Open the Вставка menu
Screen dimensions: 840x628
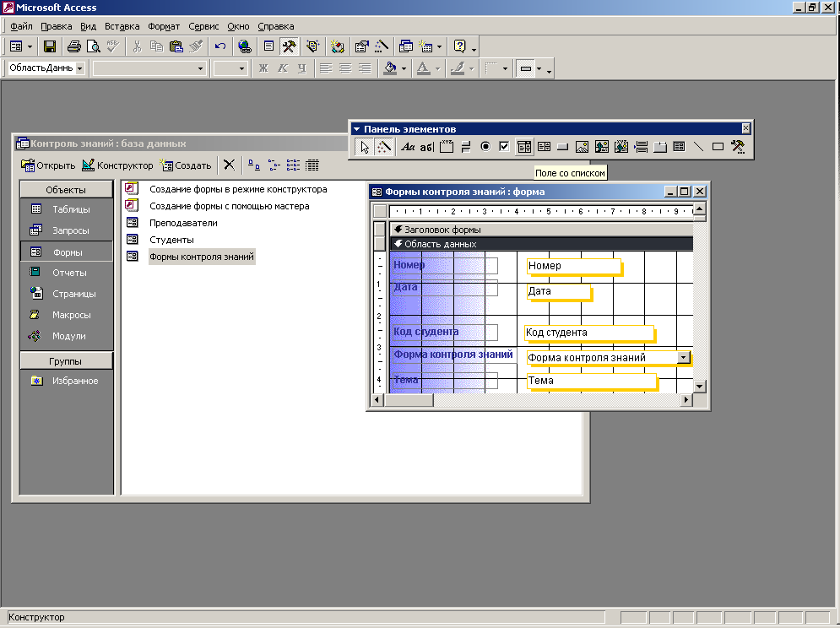122,26
